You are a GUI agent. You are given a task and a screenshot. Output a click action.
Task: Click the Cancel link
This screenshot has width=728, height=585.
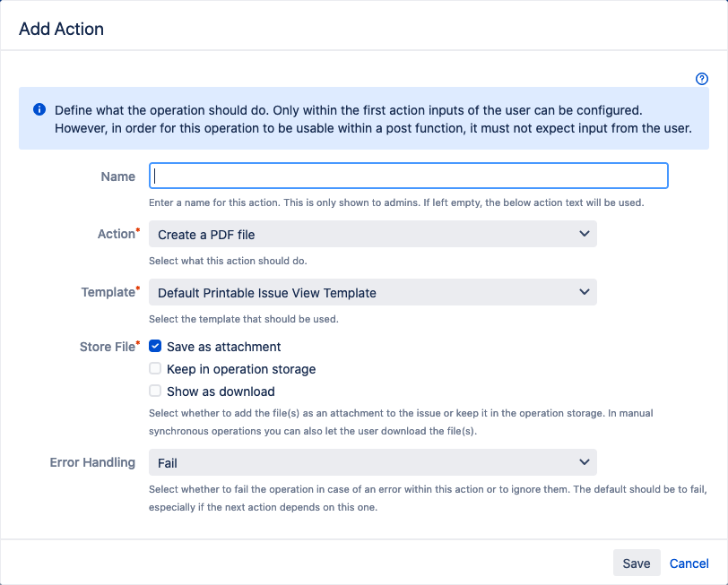pyautogui.click(x=689, y=563)
